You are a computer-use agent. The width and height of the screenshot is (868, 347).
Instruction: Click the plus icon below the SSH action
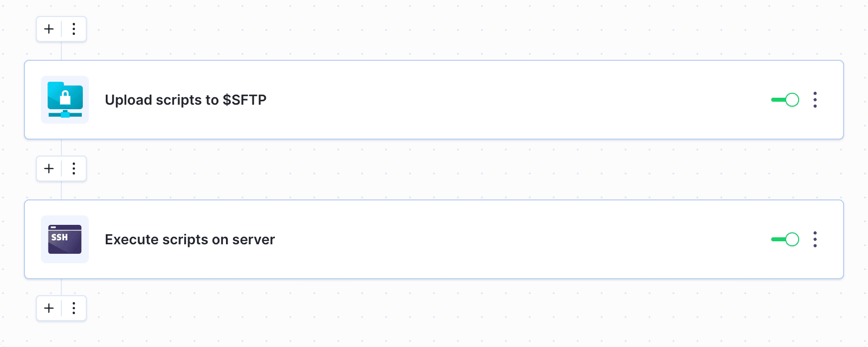[48, 308]
